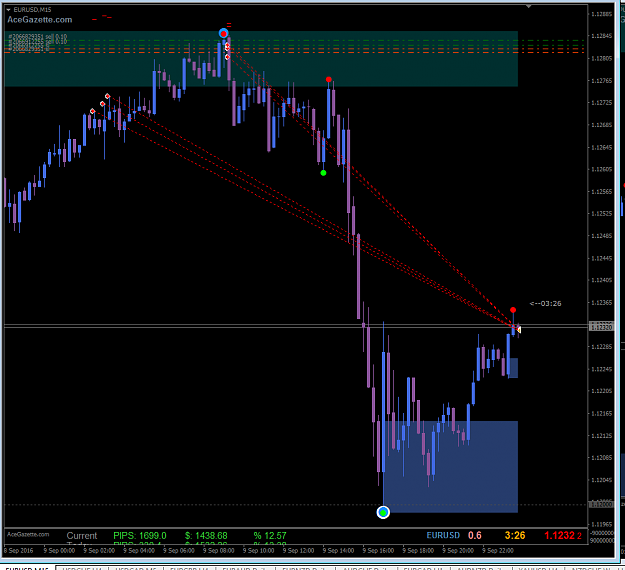Image resolution: width=625 pixels, height=570 pixels.
Task: Select the large blue-ringed red dot sell signal
Action: click(224, 33)
